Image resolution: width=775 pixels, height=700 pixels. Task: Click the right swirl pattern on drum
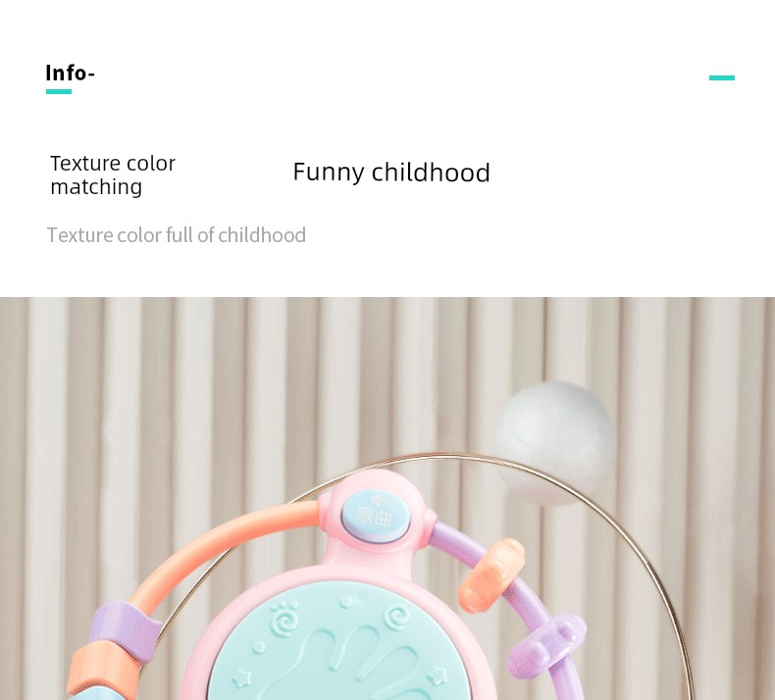pyautogui.click(x=397, y=618)
